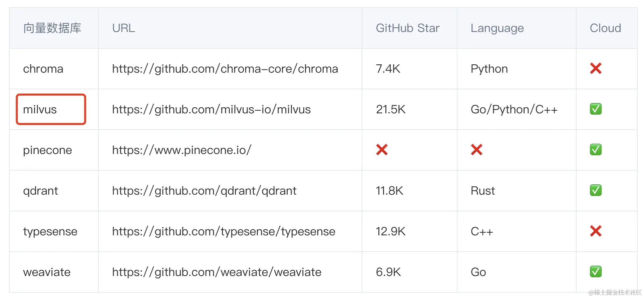
Task: Open the chroma GitHub URL
Action: [x=225, y=69]
